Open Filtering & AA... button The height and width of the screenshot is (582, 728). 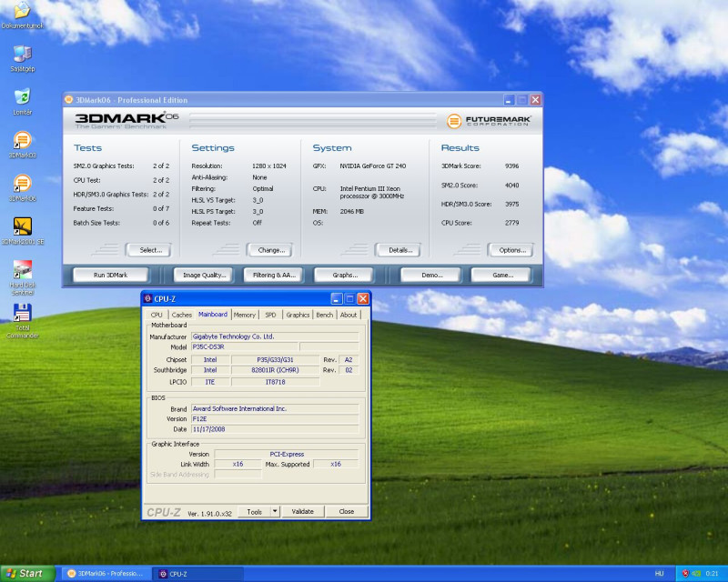[274, 275]
